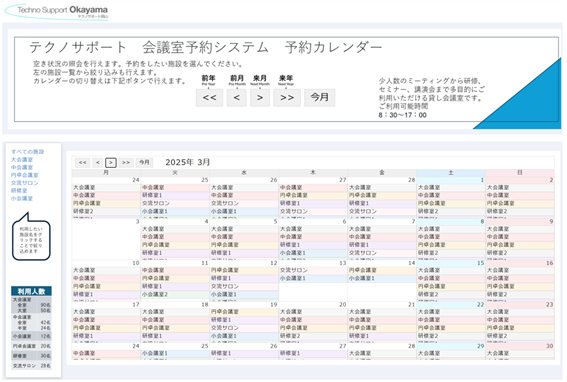Select 研修室2 entry on day 20
The height and width of the screenshot is (382, 567).
click(313, 336)
